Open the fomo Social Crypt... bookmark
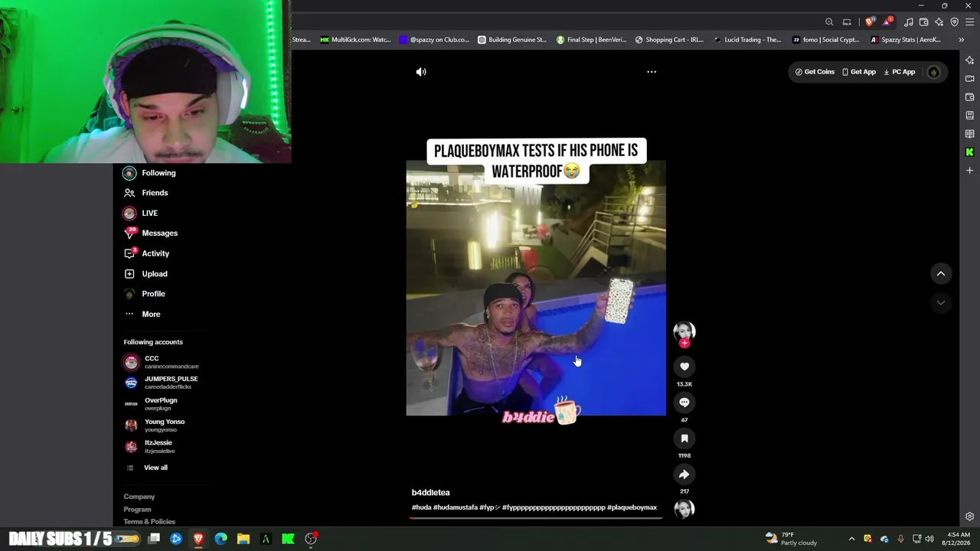 (x=826, y=40)
